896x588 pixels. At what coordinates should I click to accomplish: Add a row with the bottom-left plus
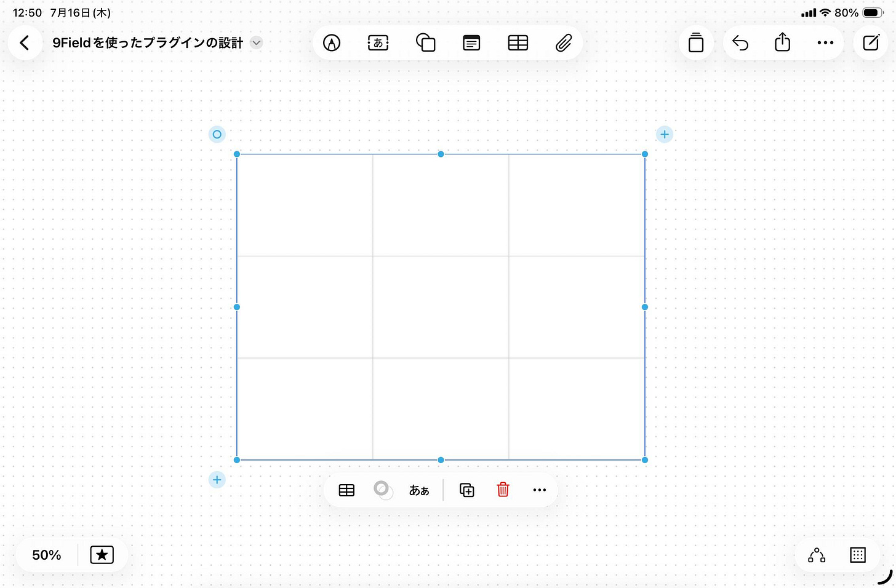point(217,480)
